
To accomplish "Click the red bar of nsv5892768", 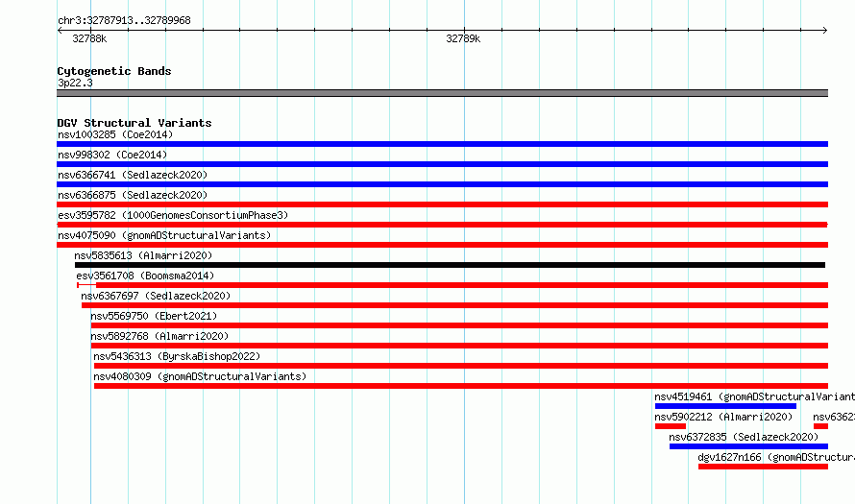I will tap(459, 346).
